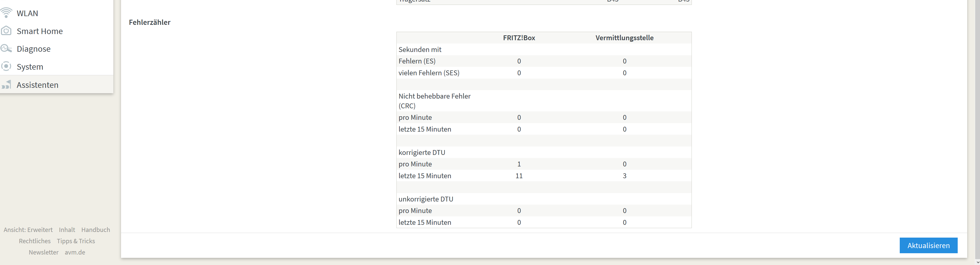
Task: Click the Diagnose stethoscope icon
Action: click(6, 49)
